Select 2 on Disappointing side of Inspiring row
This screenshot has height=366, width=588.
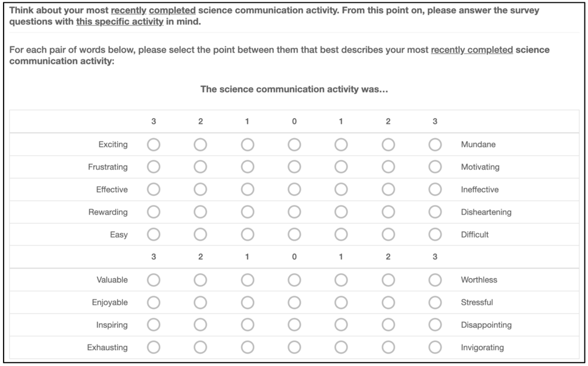tap(388, 325)
